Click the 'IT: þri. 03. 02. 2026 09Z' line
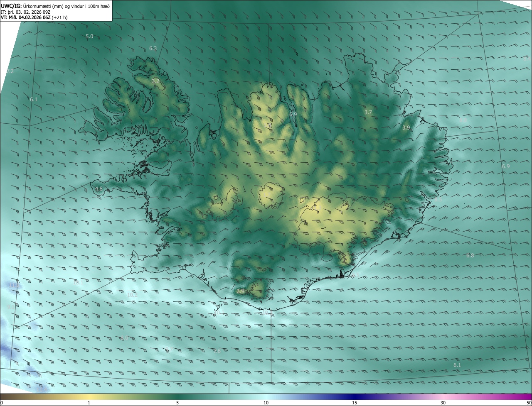Viewport: 532px width, 406px height. (26, 12)
